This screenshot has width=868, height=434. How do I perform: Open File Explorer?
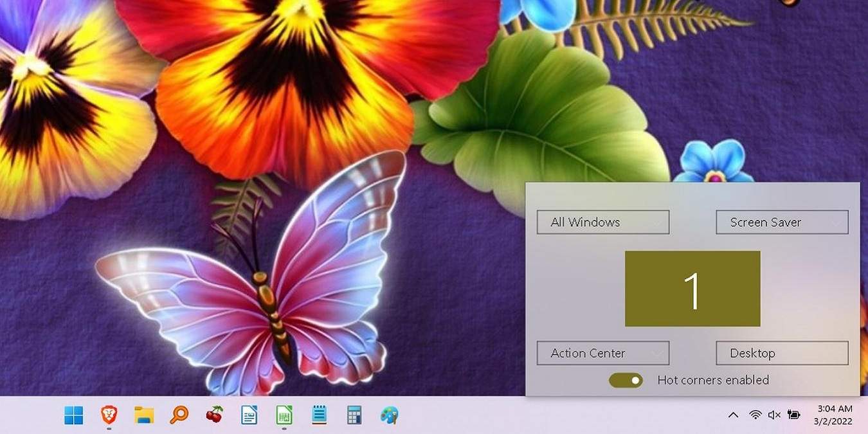point(143,416)
